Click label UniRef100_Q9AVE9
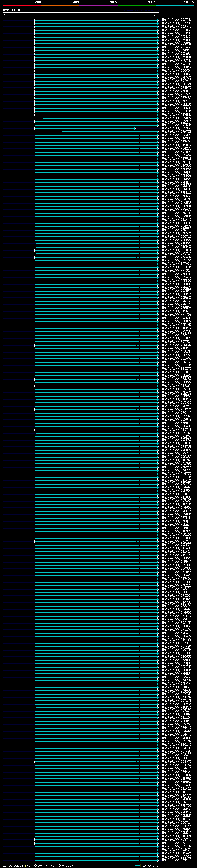The height and width of the screenshot is (868, 197). pos(177,132)
